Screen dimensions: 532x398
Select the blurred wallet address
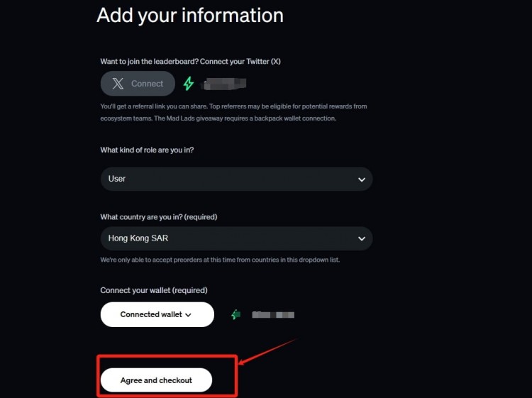(274, 314)
